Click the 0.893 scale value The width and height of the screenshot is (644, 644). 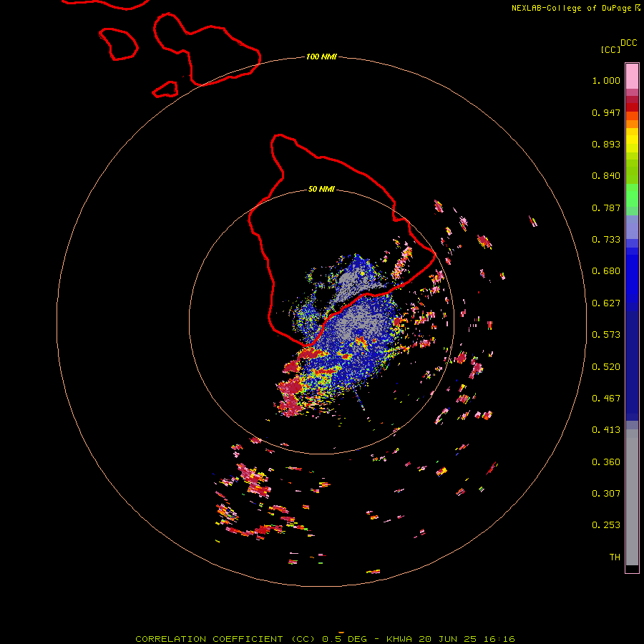point(606,144)
